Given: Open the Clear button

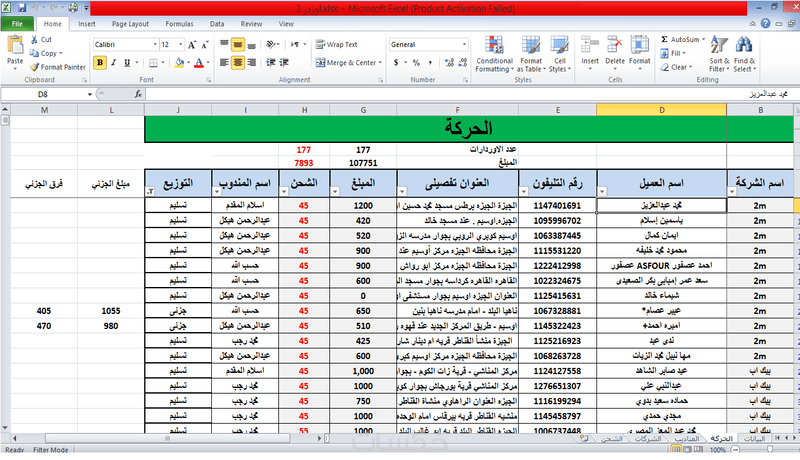Looking at the screenshot, I should [x=676, y=67].
